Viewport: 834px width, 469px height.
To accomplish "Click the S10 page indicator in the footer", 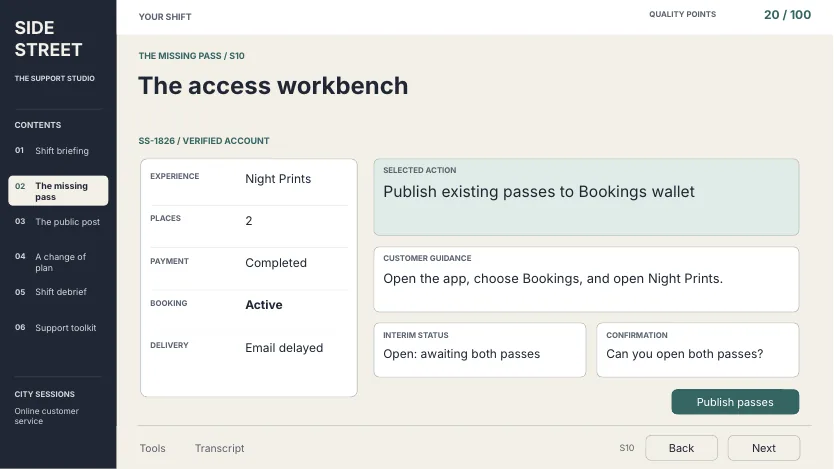I will click(627, 448).
